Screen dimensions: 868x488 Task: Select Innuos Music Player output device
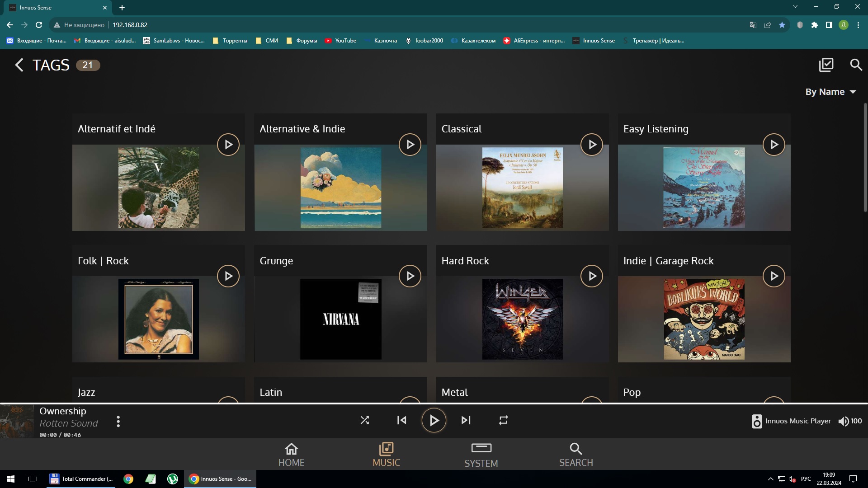click(x=791, y=421)
